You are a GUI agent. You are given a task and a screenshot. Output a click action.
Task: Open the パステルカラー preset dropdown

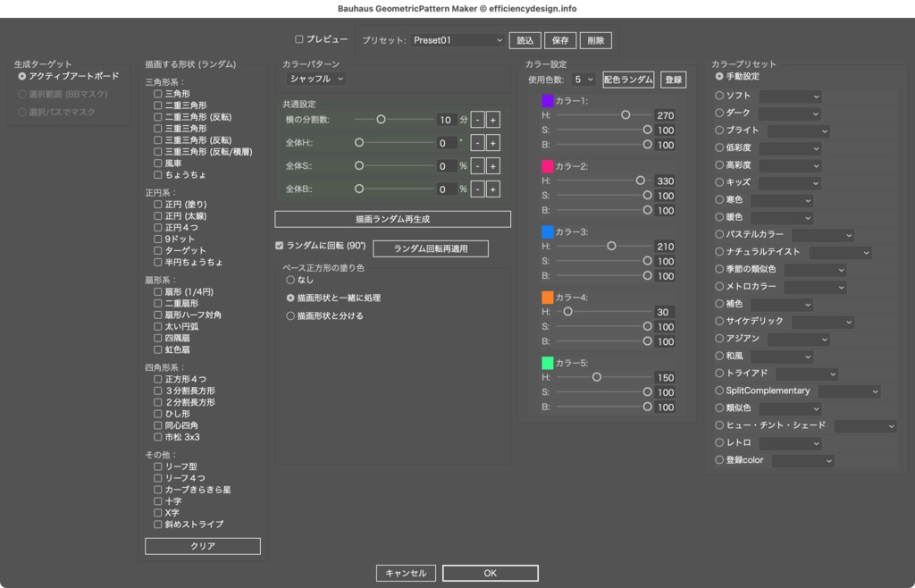tap(823, 235)
